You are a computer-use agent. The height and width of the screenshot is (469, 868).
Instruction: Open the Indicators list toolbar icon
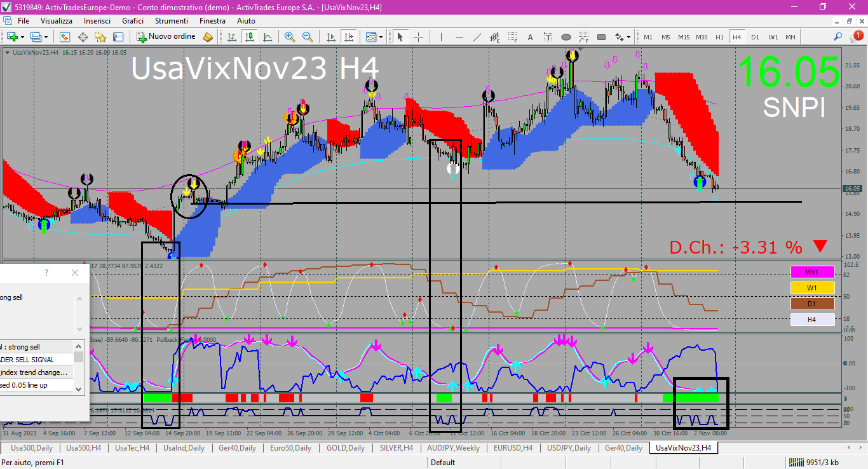click(371, 37)
